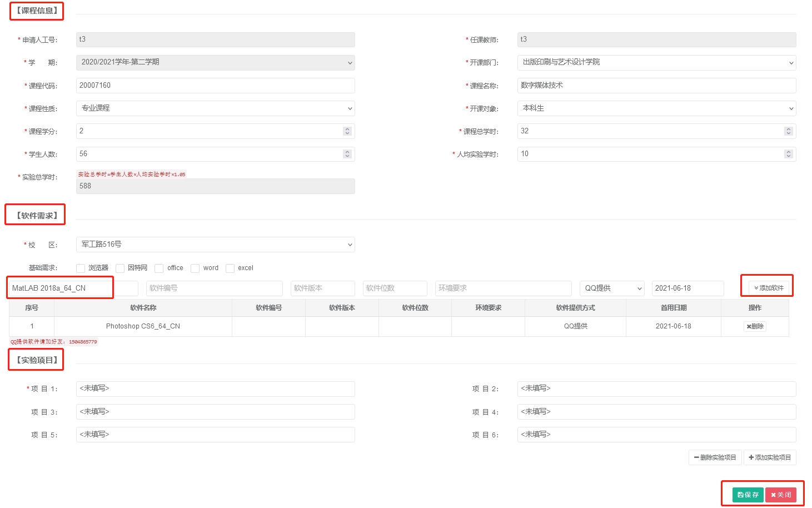Expand the QQ提供 software provision dropdown
The image size is (812, 508).
tap(612, 288)
